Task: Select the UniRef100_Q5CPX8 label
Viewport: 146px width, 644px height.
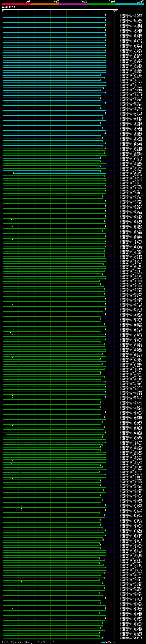Action: (x=131, y=143)
